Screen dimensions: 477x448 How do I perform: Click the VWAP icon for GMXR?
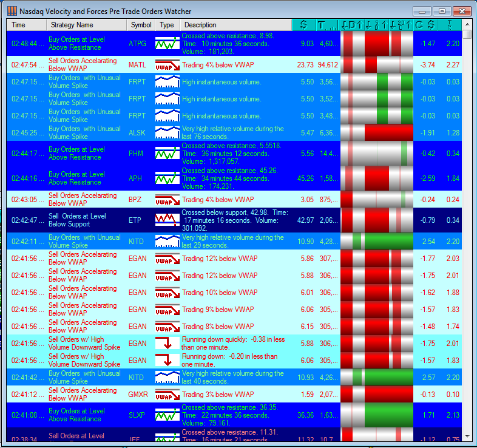(x=167, y=395)
